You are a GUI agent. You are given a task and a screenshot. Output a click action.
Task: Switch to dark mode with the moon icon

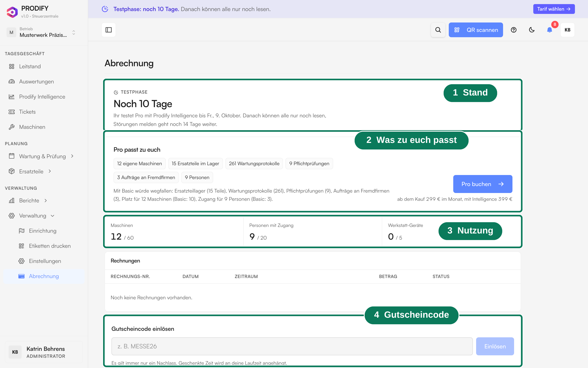(x=532, y=30)
